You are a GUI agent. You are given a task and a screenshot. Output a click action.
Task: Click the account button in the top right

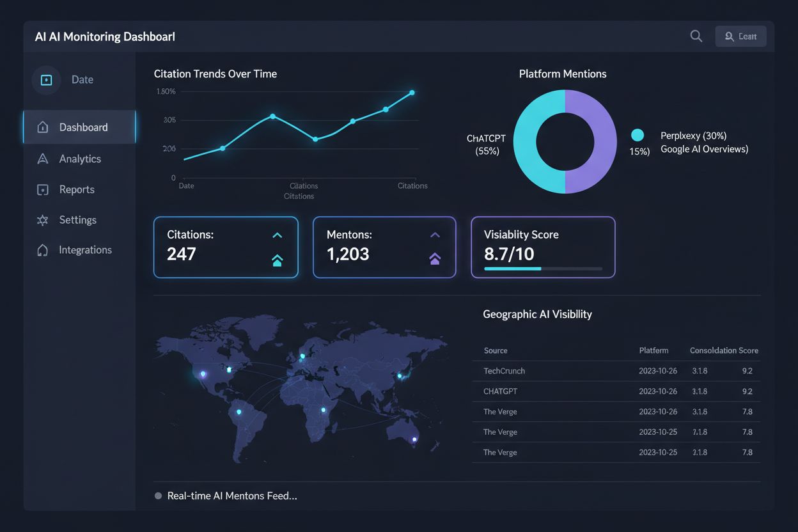point(740,36)
